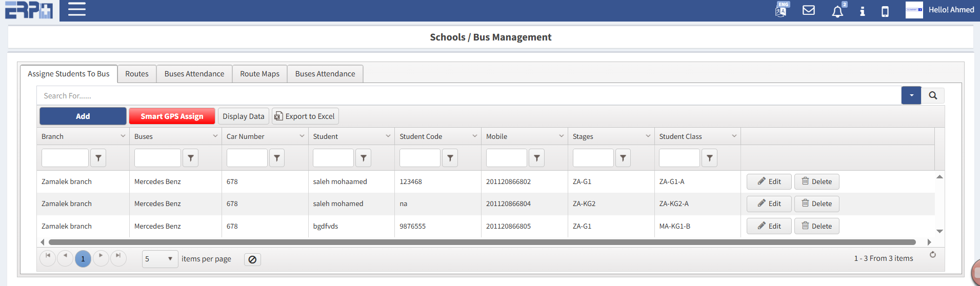Screen dimensions: 980x286
Task: Open items per page dropdown
Action: [160, 259]
